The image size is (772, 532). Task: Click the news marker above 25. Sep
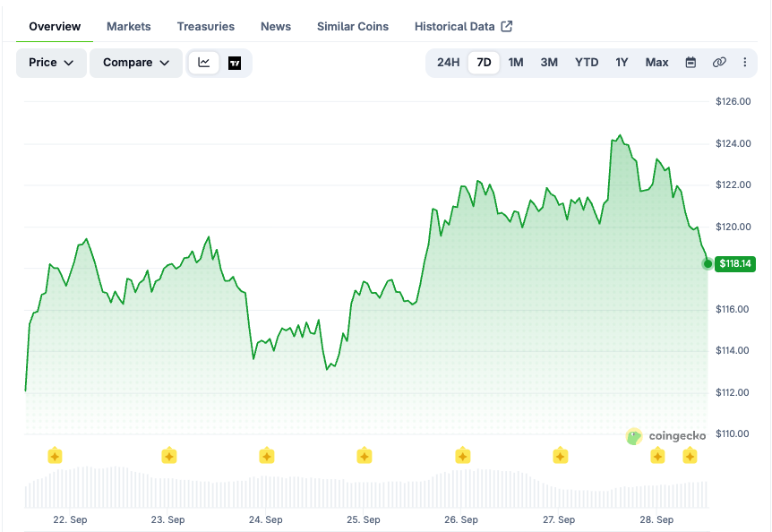pyautogui.click(x=365, y=456)
